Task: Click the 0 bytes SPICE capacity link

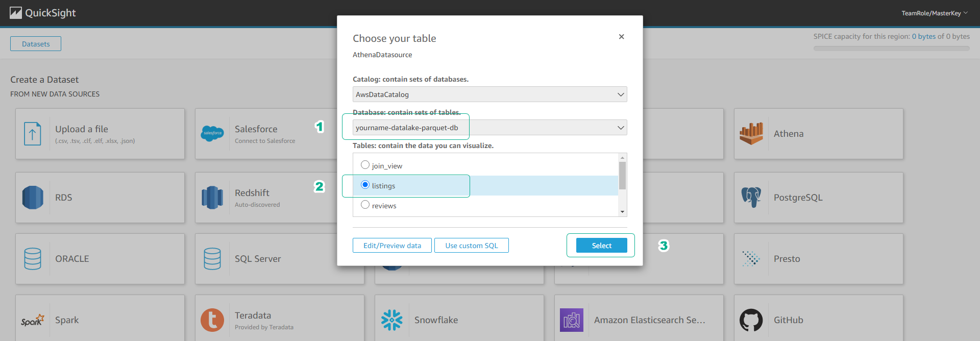Action: click(x=924, y=36)
